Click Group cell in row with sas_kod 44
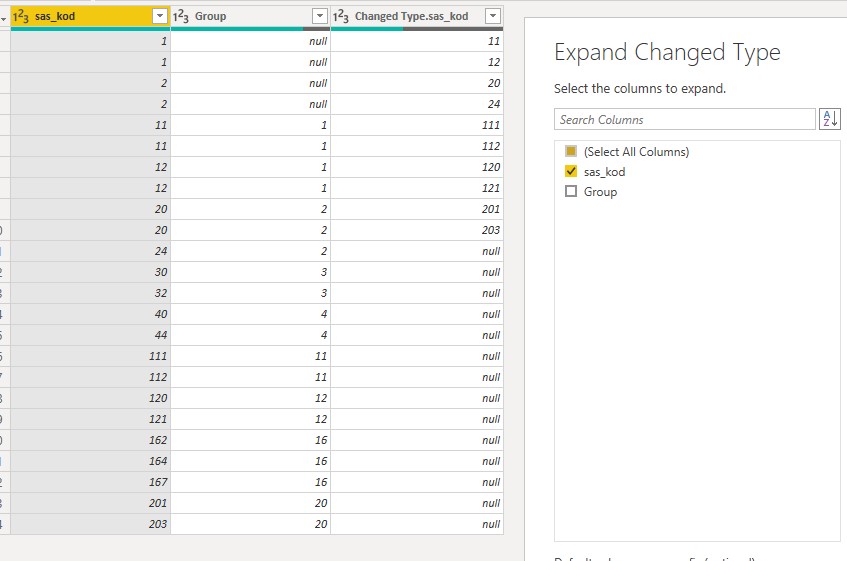Image resolution: width=847 pixels, height=561 pixels. 250,335
